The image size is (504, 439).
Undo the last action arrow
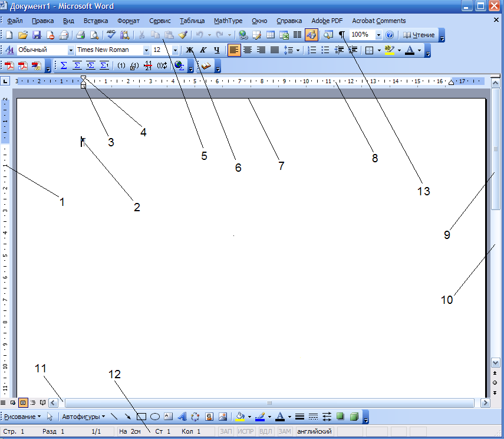click(200, 34)
